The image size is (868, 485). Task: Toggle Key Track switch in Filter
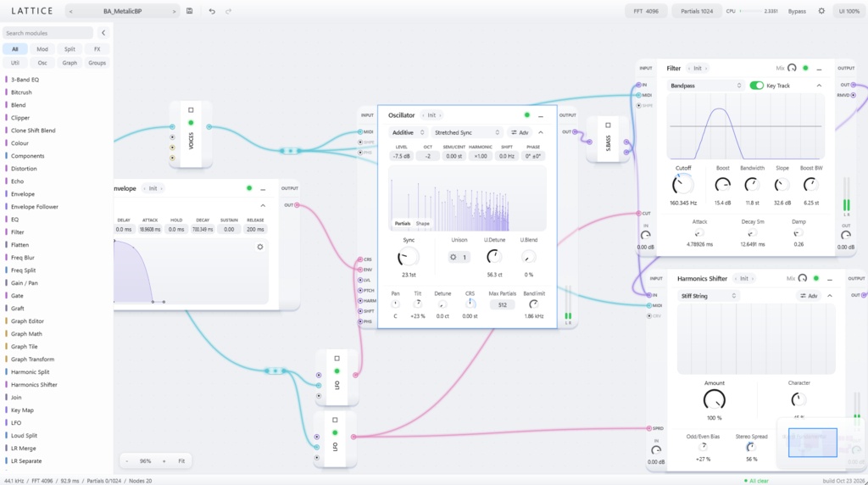click(x=756, y=86)
